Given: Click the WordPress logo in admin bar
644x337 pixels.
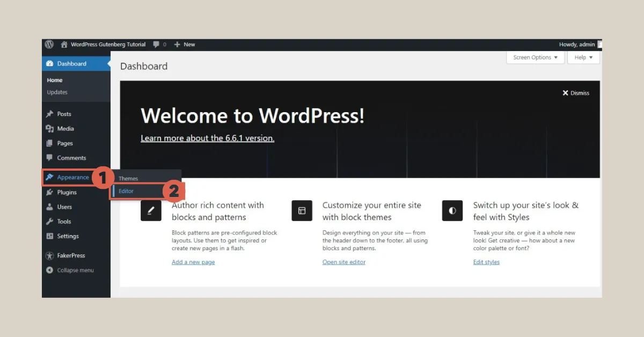Looking at the screenshot, I should pos(49,45).
